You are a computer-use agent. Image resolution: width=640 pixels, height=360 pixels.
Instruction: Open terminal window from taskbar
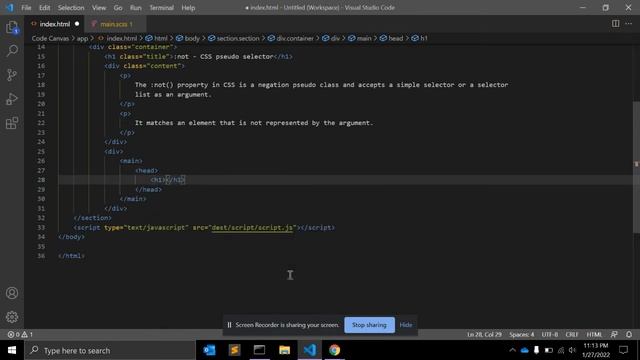coord(259,350)
